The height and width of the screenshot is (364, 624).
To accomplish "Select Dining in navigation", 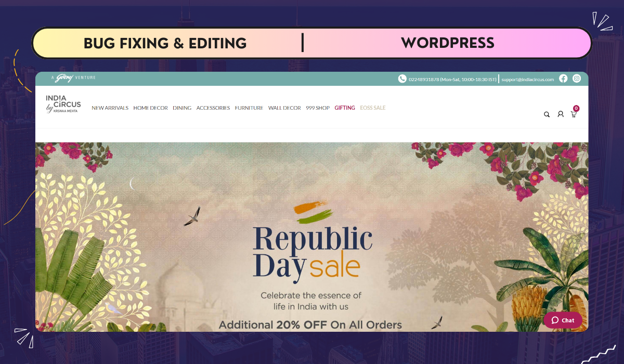I will (182, 108).
